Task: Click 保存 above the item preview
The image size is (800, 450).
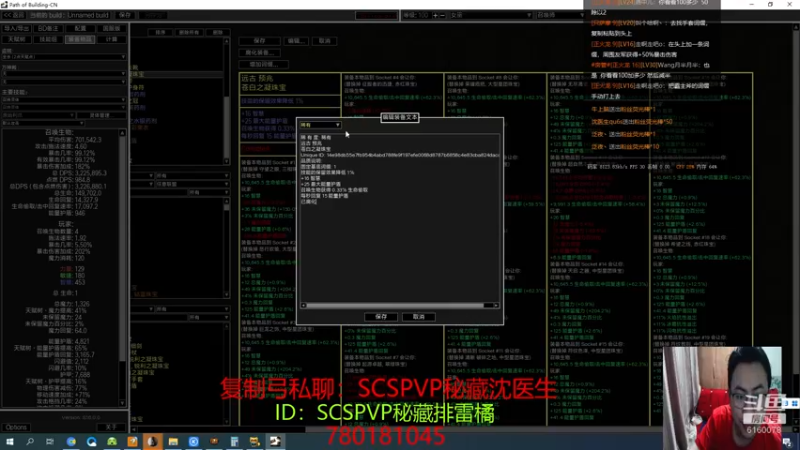Action: click(x=260, y=41)
